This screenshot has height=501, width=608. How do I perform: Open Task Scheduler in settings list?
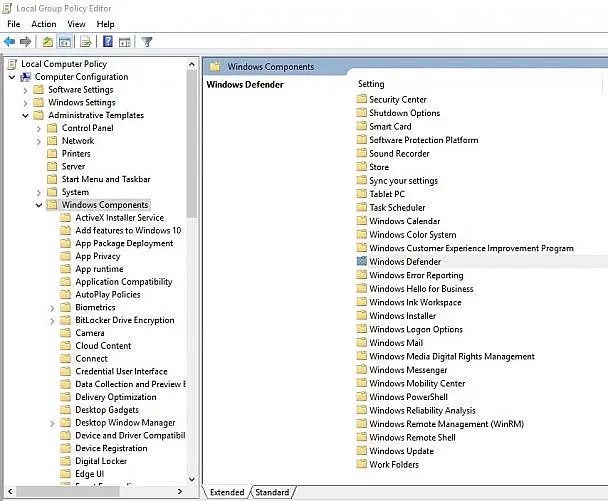click(397, 207)
